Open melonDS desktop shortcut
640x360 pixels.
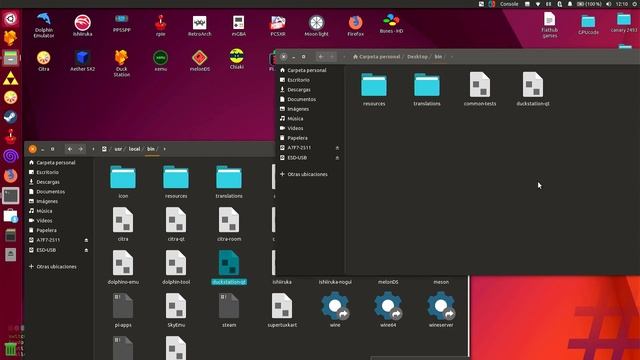[x=200, y=61]
